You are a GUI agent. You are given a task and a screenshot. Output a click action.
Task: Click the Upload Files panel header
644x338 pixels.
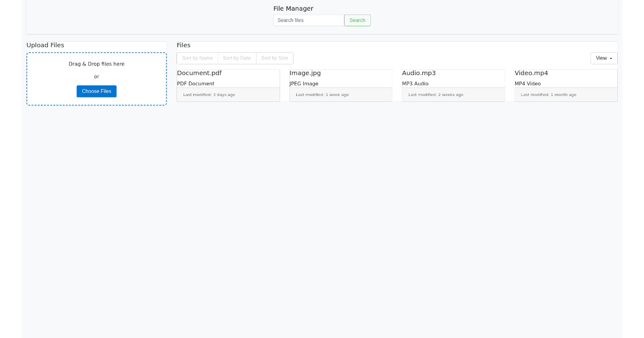(46, 45)
